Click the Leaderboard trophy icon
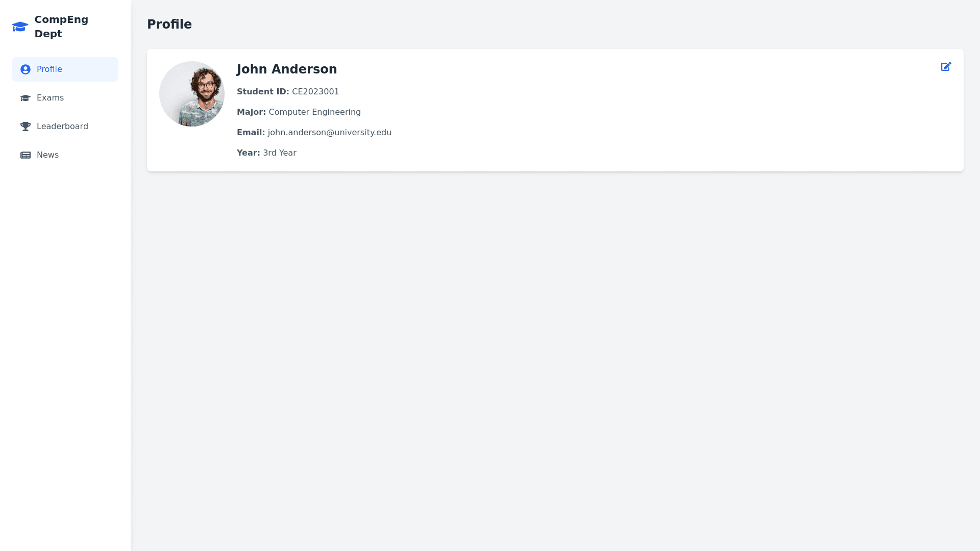Screen dimensions: 980x551 [x=26, y=127]
